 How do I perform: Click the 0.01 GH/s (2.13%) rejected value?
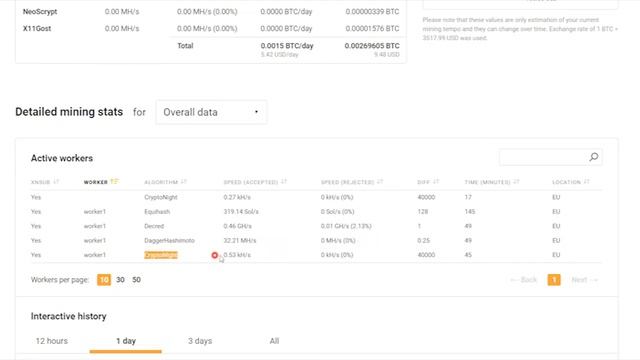pyautogui.click(x=346, y=226)
